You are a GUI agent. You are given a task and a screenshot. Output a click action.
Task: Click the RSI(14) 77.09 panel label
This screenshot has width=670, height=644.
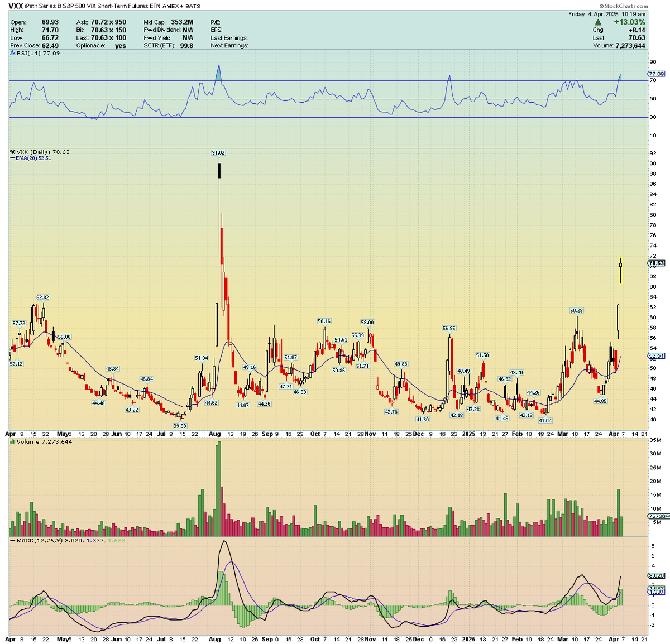pyautogui.click(x=39, y=53)
